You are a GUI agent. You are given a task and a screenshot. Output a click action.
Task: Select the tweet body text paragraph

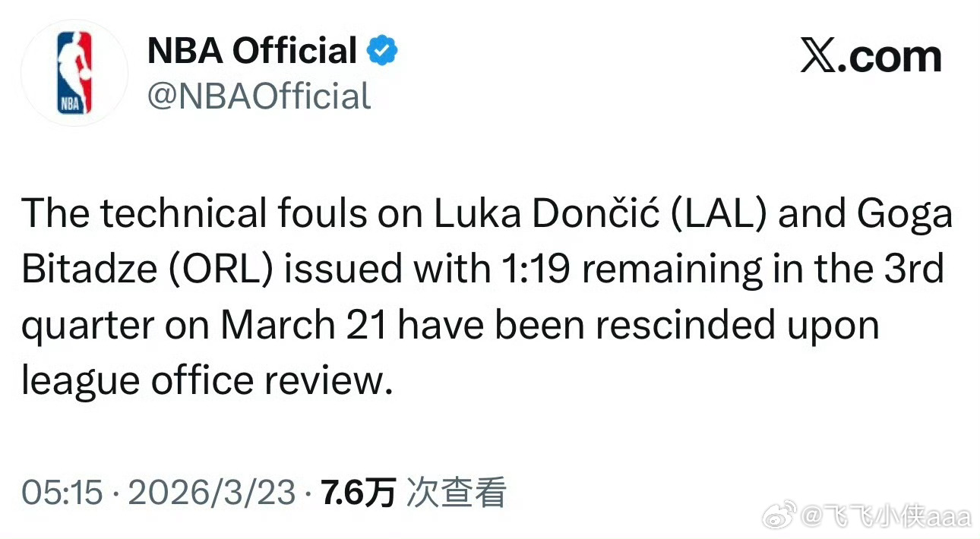(x=486, y=296)
